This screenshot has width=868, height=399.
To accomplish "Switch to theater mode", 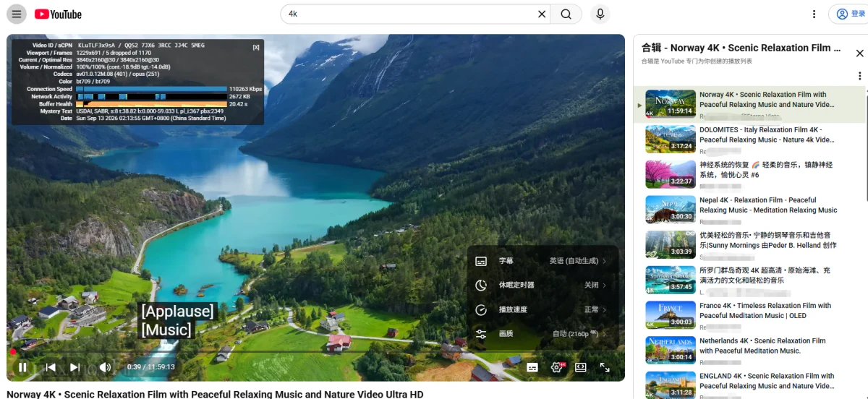I will click(x=581, y=367).
